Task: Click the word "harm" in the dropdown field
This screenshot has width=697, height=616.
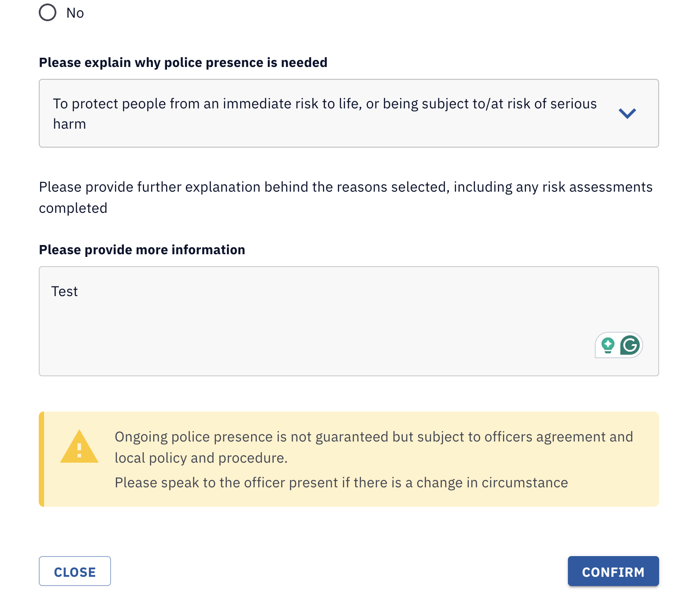Action: 70,124
